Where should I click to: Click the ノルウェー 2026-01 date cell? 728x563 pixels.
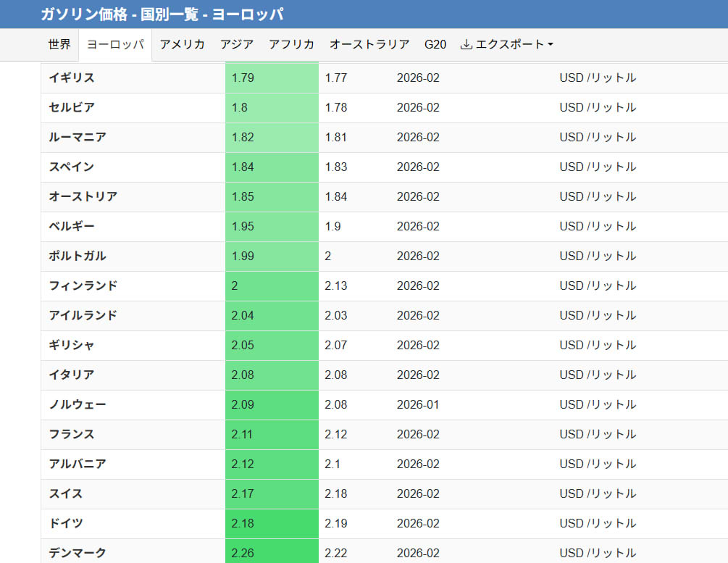point(418,404)
